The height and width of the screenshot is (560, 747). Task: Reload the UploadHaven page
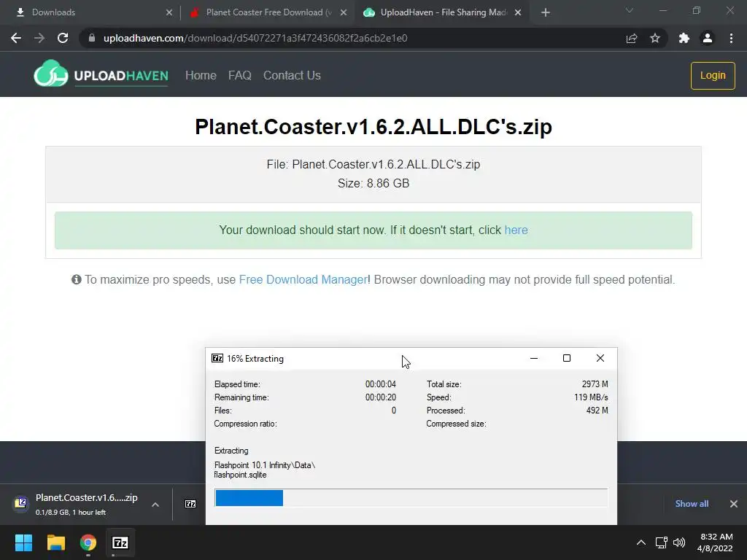63,38
